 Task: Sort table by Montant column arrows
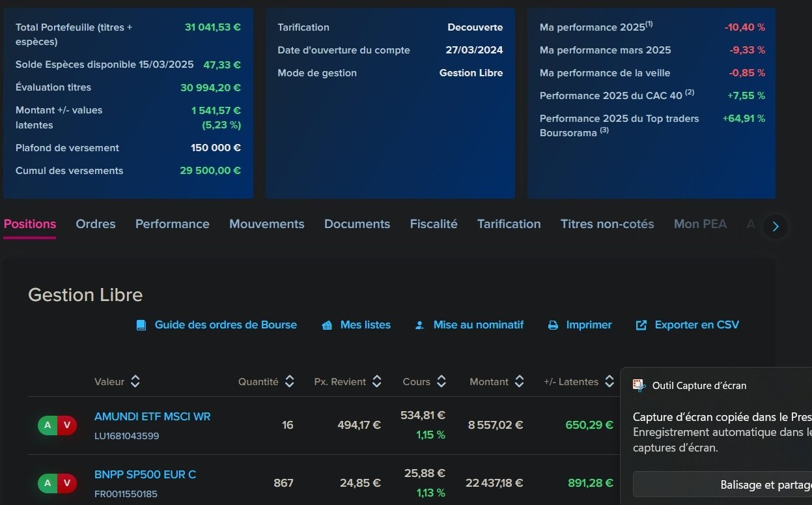(519, 382)
